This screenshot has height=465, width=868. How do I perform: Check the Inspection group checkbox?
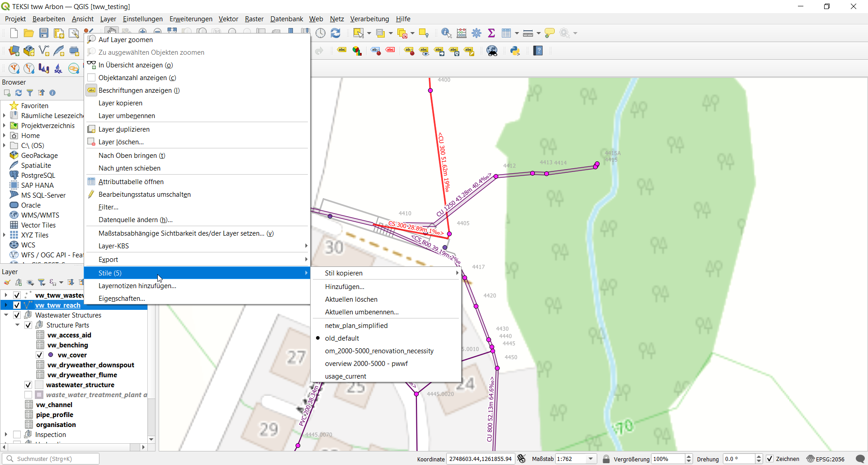[x=17, y=435]
